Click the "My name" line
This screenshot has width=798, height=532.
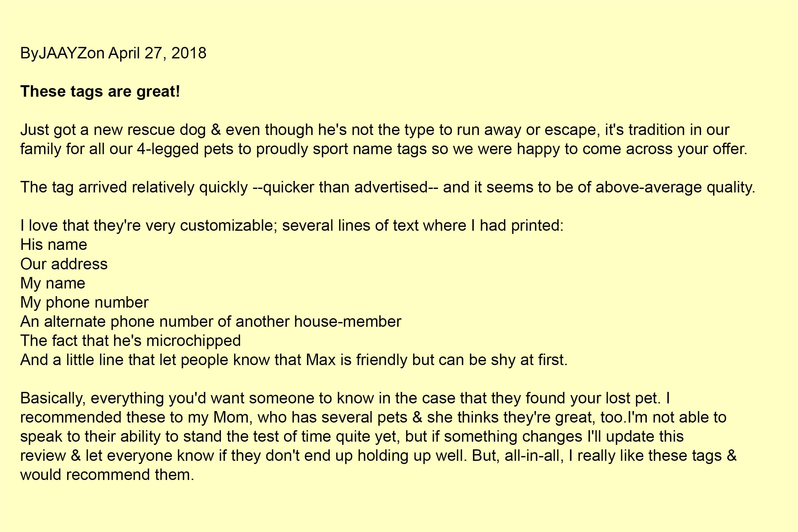[x=53, y=283]
